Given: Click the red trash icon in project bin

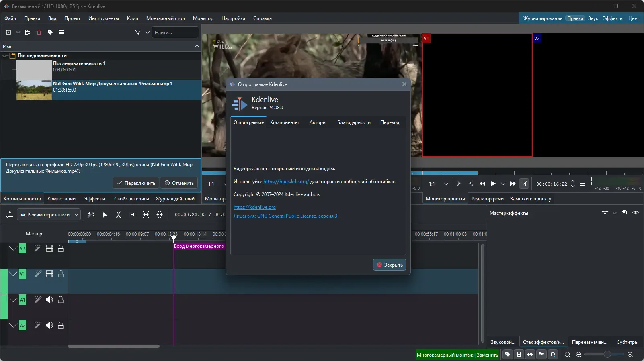Looking at the screenshot, I should 39,32.
